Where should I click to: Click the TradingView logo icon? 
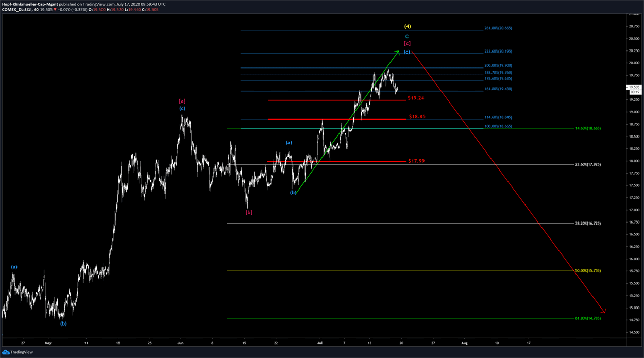click(x=5, y=352)
